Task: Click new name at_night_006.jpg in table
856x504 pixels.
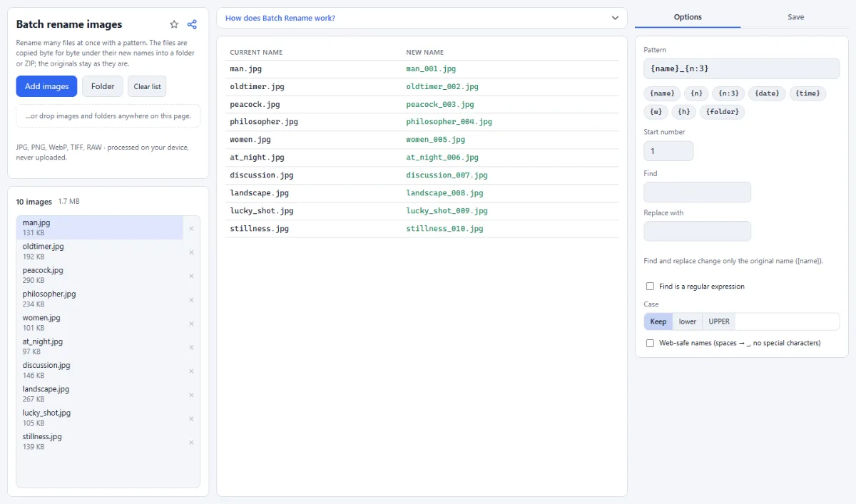Action: point(442,158)
